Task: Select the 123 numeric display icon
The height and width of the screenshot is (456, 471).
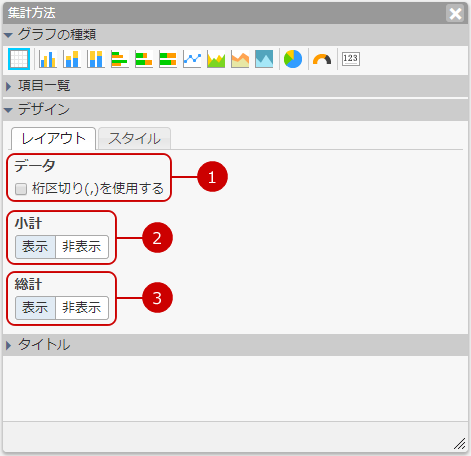Action: click(351, 59)
